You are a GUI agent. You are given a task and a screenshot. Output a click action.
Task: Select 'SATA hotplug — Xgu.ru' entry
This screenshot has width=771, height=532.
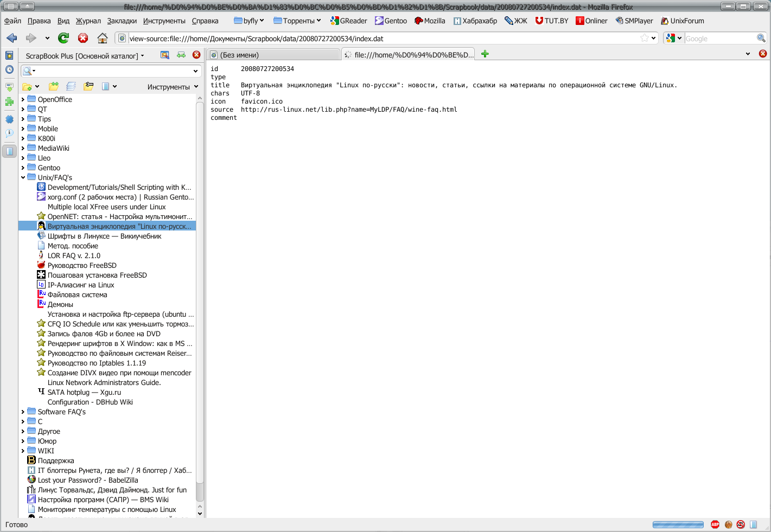(84, 392)
